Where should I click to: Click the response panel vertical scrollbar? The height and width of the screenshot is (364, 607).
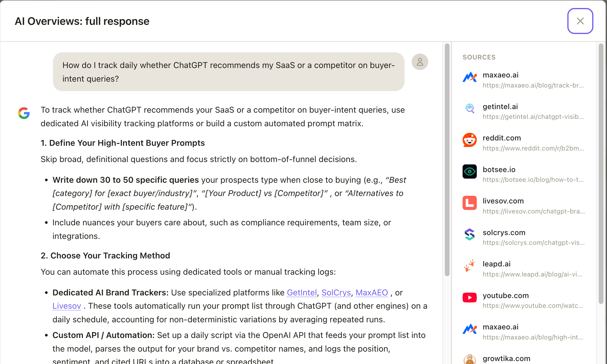[447, 160]
